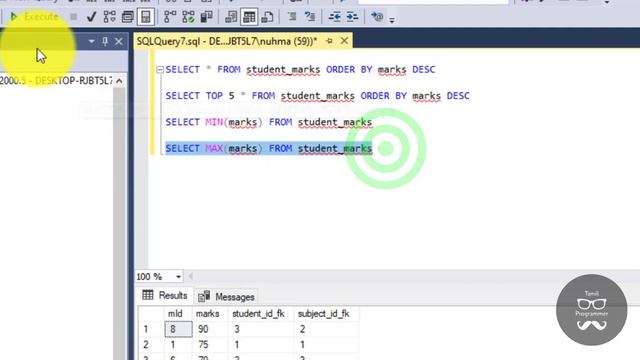Collapse the first SELECT statement outline box
This screenshot has height=360, width=640.
(160, 70)
